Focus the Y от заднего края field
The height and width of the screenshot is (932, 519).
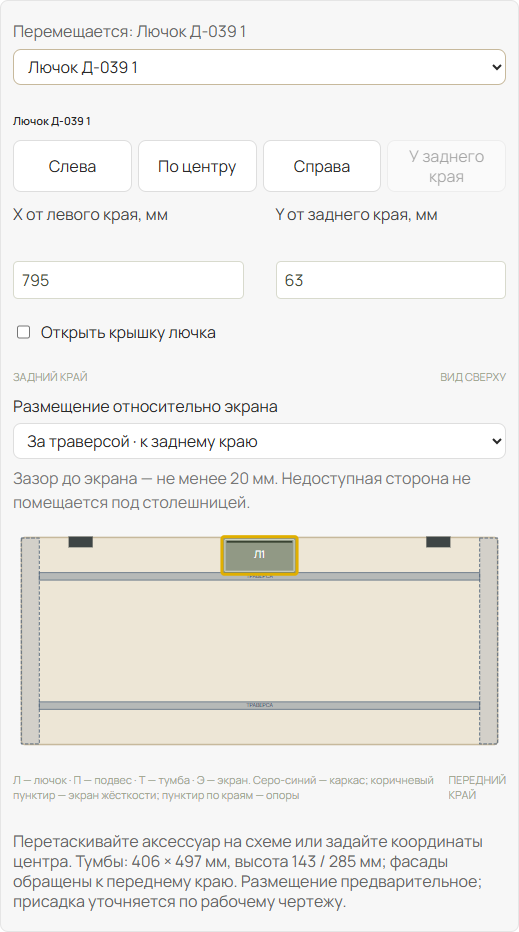[391, 280]
